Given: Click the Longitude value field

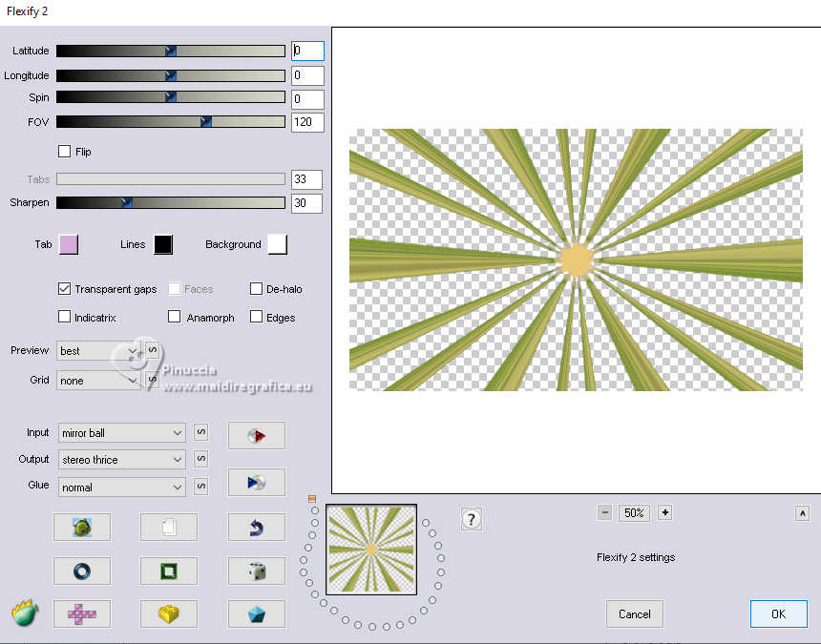Looking at the screenshot, I should point(307,75).
